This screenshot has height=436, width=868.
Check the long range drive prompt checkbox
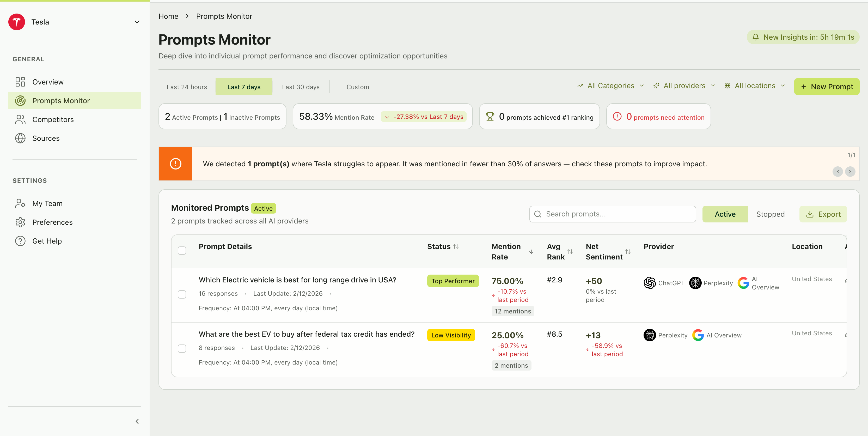[182, 294]
